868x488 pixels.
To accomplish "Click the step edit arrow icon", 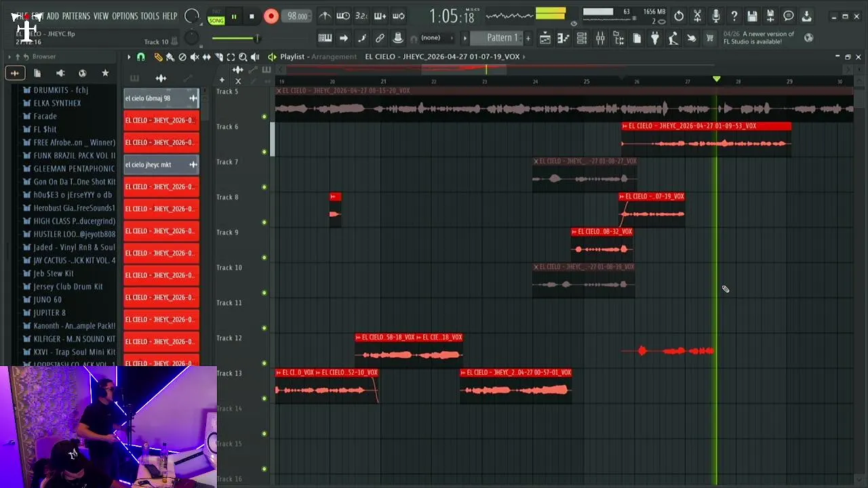I will click(343, 38).
